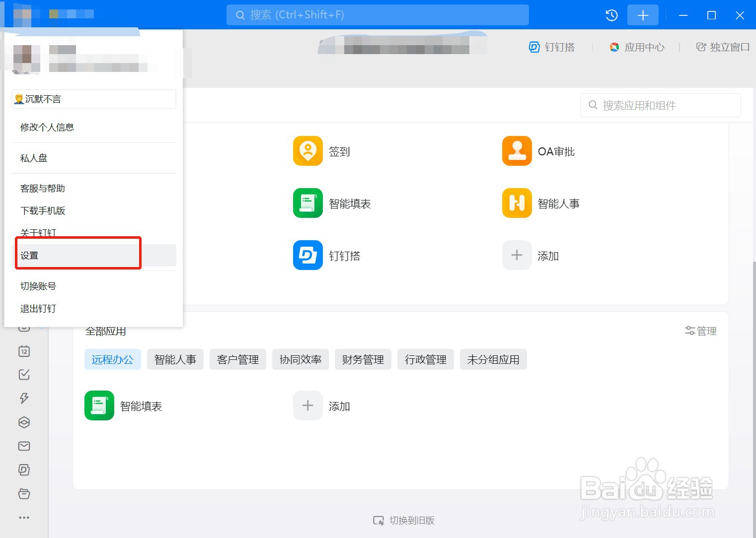Open the mail icon in the sidebar
Screen dimensions: 756x538
[24, 446]
